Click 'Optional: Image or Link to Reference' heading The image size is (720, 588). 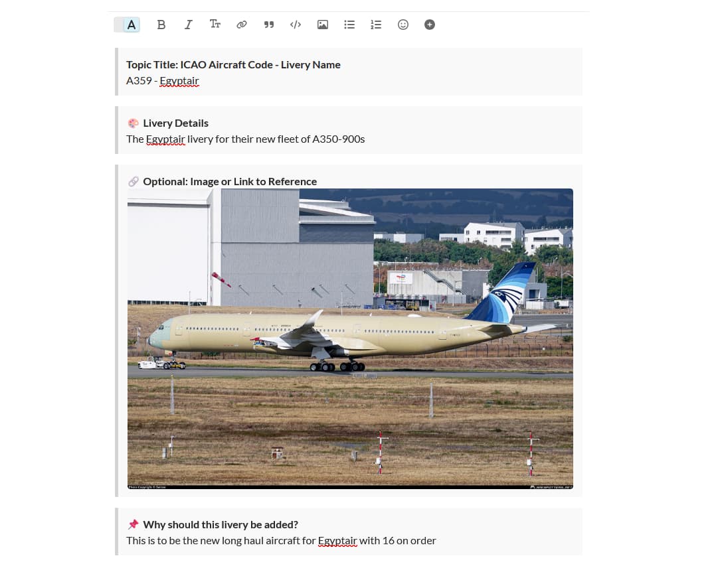(230, 182)
